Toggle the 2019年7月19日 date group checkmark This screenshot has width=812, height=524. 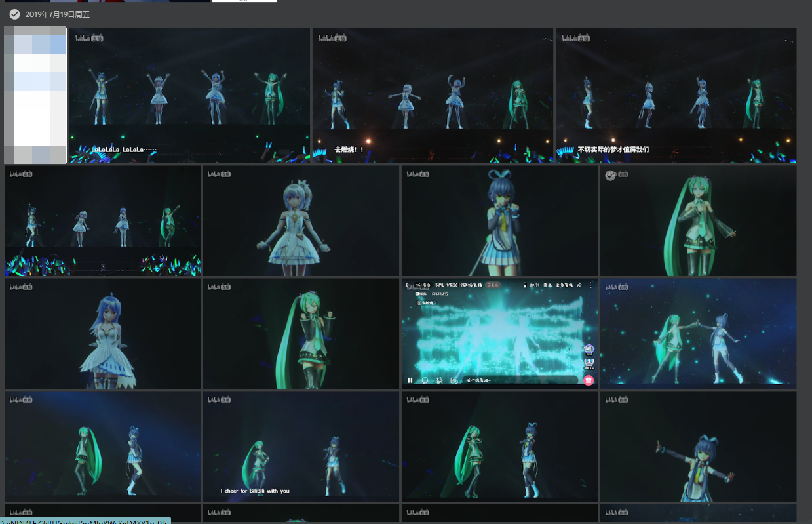point(14,14)
